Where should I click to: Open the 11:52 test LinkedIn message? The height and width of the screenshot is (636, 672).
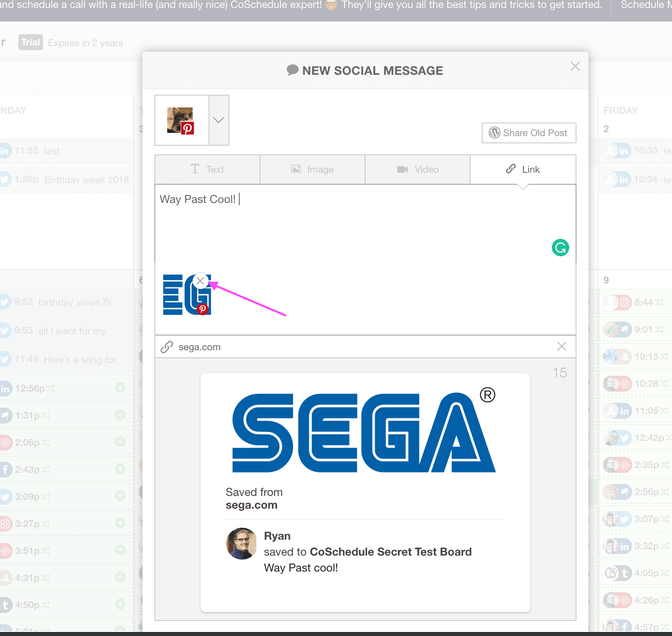click(67, 151)
